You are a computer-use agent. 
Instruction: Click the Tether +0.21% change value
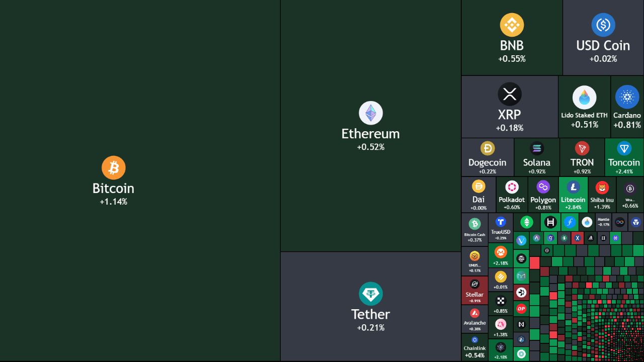pos(371,327)
